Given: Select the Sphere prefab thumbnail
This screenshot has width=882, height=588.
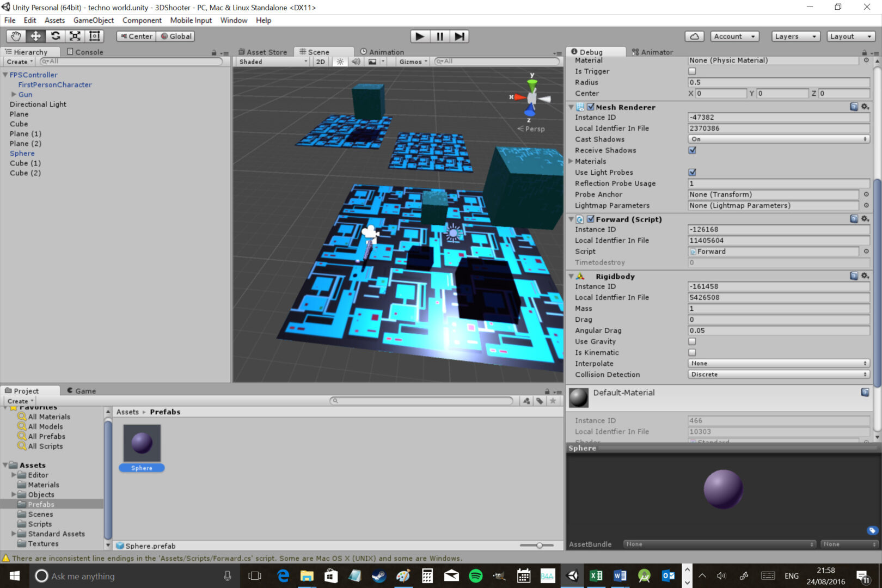Looking at the screenshot, I should 142,443.
